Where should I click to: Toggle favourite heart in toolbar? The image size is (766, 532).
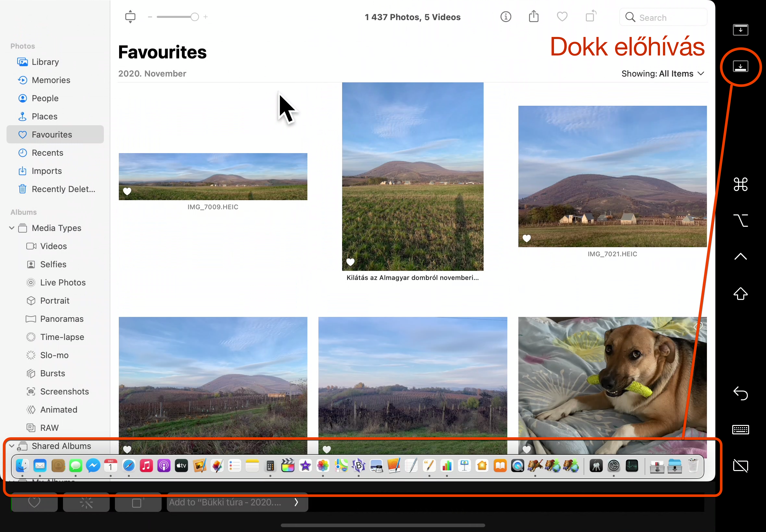(x=562, y=17)
